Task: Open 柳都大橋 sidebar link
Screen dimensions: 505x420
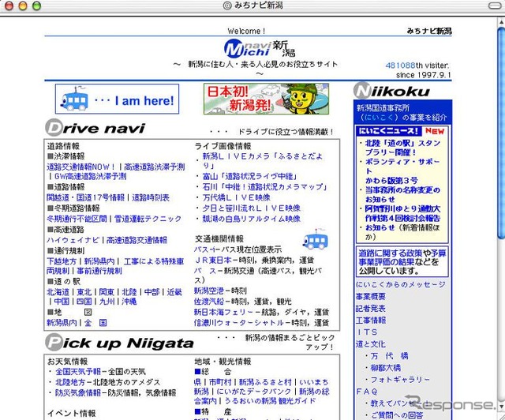Action: pos(386,368)
